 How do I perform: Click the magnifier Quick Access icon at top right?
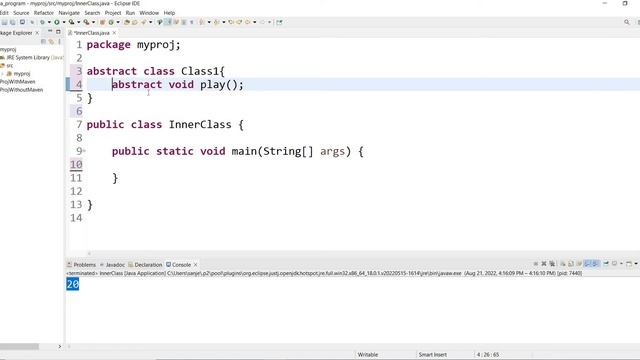click(x=627, y=22)
